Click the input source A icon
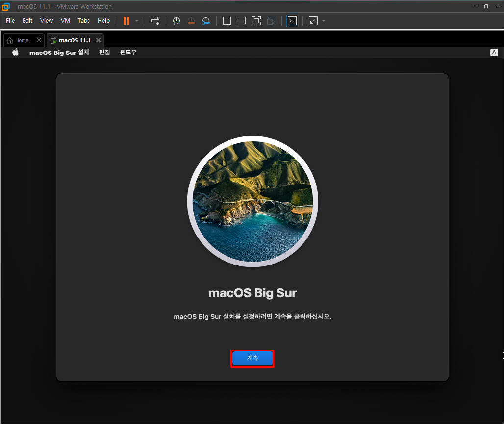504x424 pixels. [494, 53]
